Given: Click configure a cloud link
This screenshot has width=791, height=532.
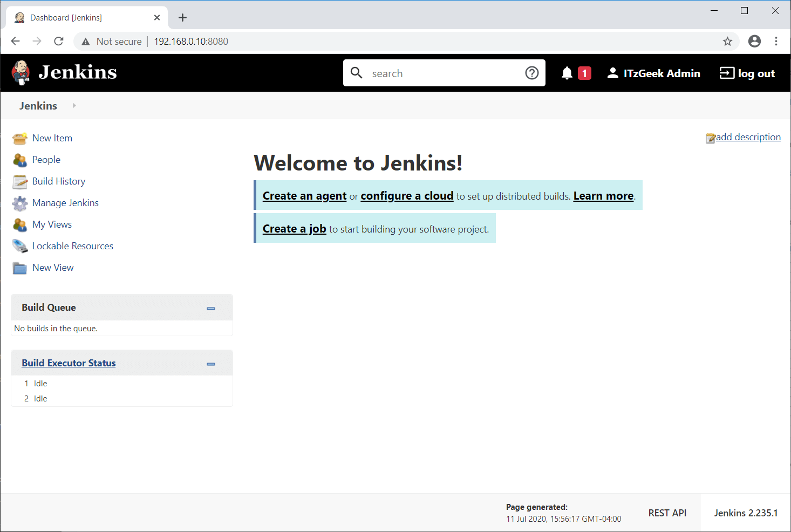Looking at the screenshot, I should (407, 196).
